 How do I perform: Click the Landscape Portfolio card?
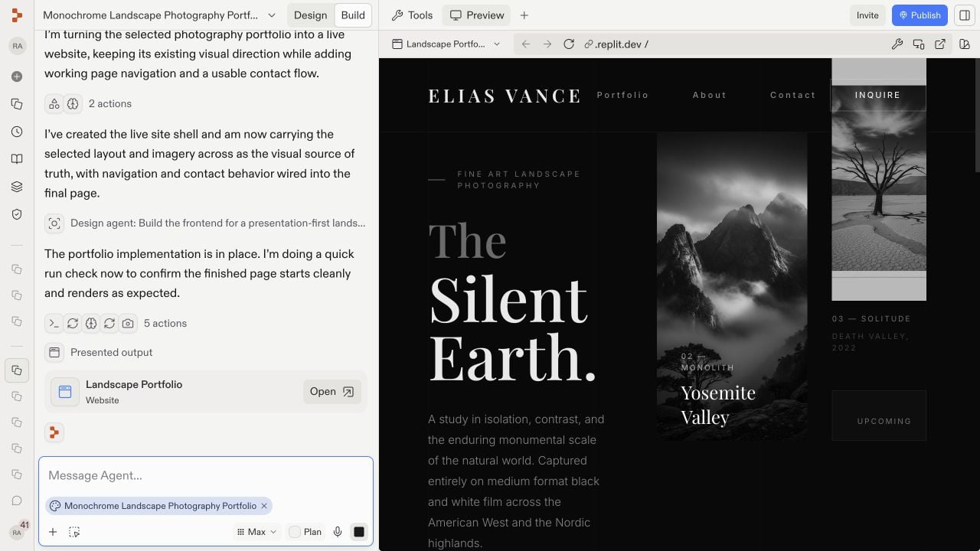[x=205, y=392]
